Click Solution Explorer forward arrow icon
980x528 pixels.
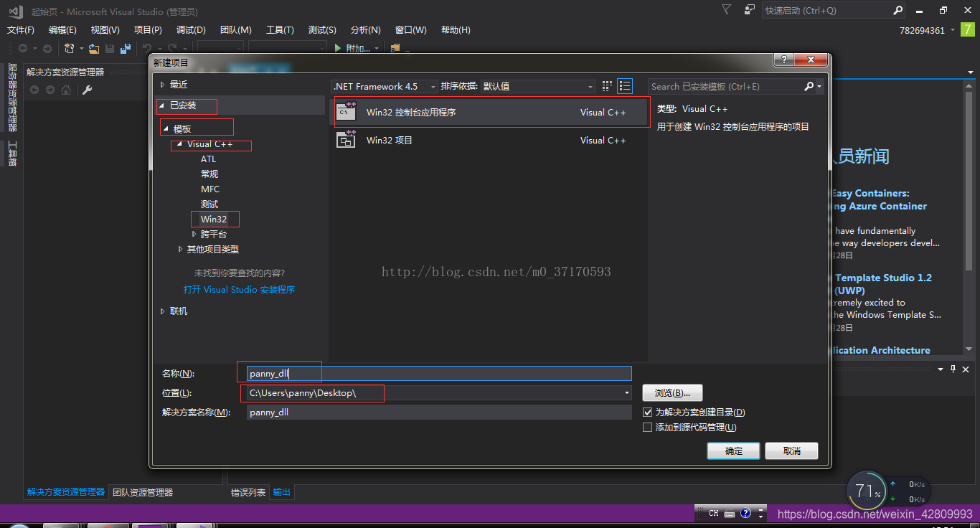[x=50, y=90]
